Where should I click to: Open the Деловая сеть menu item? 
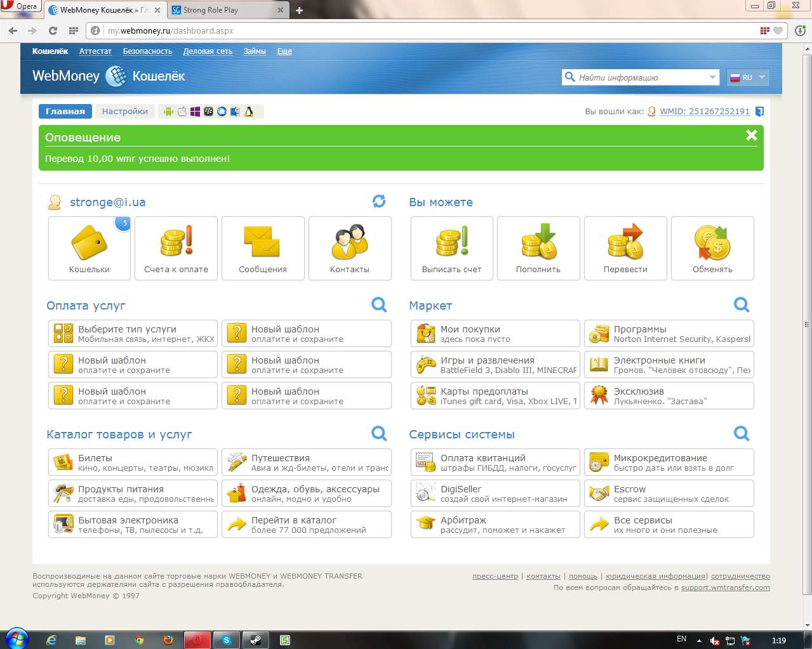click(x=208, y=51)
